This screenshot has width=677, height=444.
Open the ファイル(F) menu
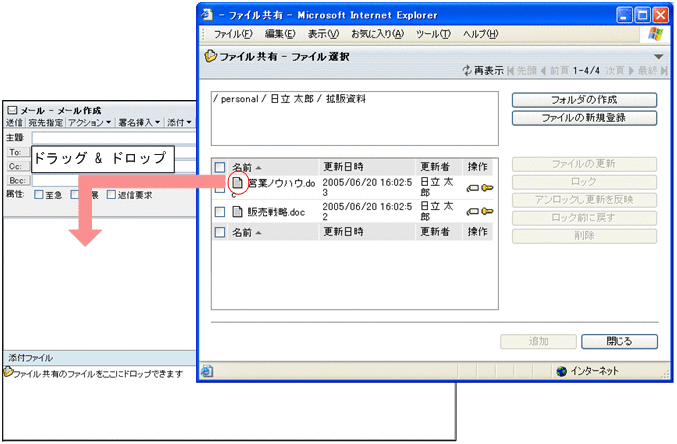pyautogui.click(x=233, y=34)
